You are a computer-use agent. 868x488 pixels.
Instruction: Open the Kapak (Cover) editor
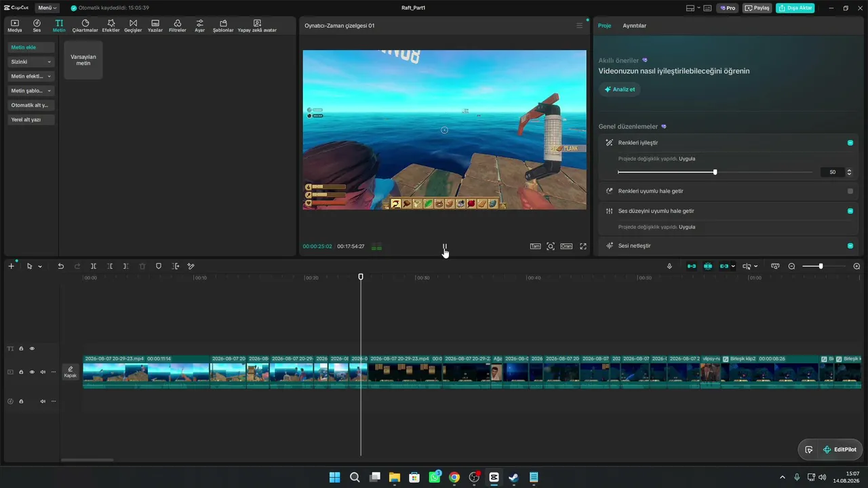71,372
